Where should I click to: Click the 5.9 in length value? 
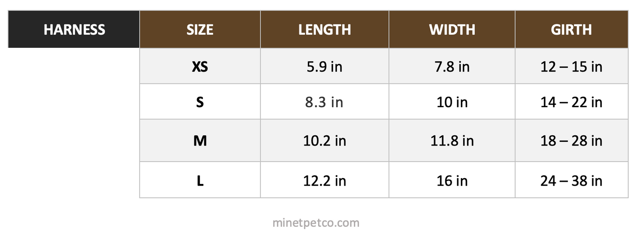[325, 67]
